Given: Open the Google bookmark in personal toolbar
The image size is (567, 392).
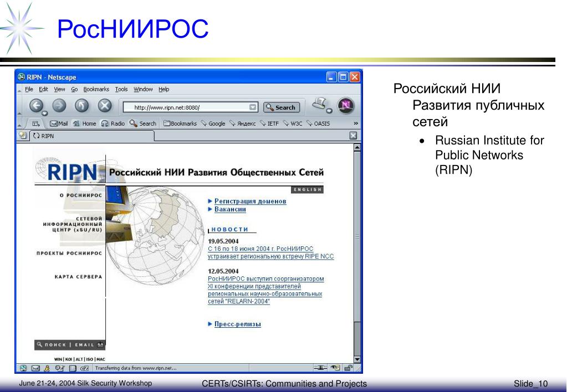Looking at the screenshot, I should pos(213,123).
